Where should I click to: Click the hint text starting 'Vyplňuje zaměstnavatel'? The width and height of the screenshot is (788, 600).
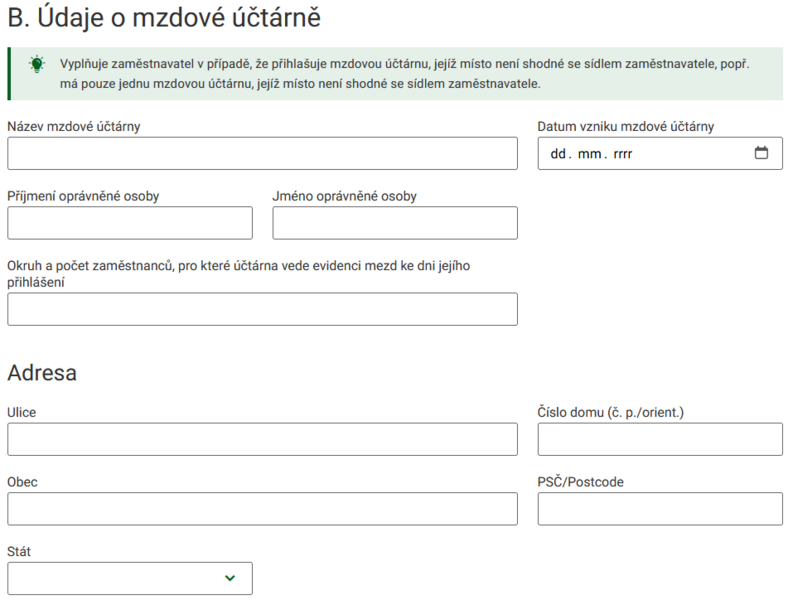click(x=405, y=74)
